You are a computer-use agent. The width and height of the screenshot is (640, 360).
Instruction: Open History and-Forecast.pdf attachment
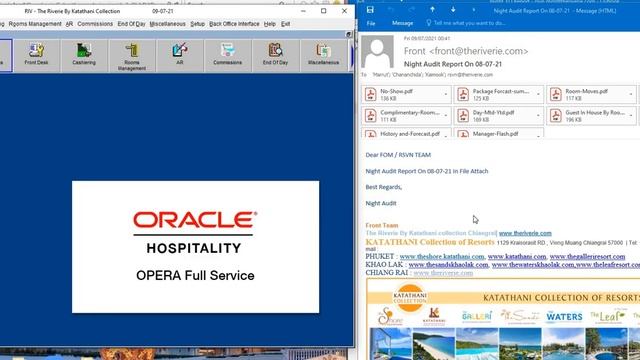(402, 133)
